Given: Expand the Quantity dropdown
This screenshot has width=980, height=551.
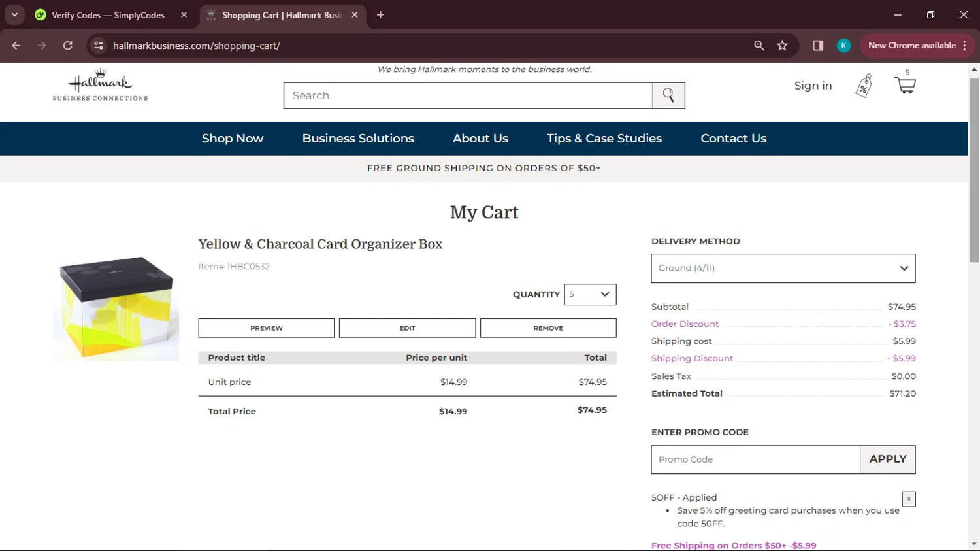Looking at the screenshot, I should point(590,294).
